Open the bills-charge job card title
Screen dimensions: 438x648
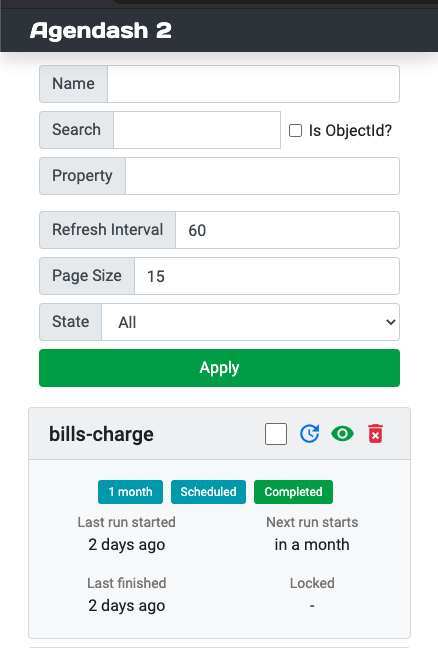click(101, 434)
